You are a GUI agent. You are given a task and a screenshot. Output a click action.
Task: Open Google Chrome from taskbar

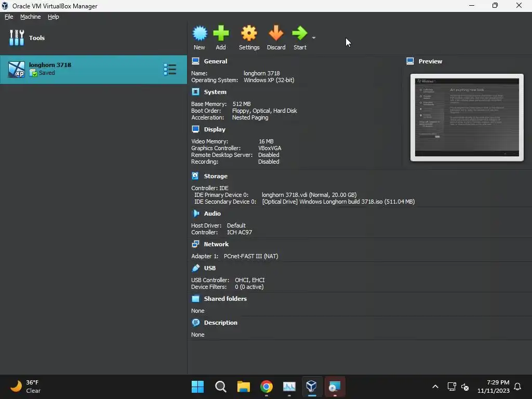(267, 387)
